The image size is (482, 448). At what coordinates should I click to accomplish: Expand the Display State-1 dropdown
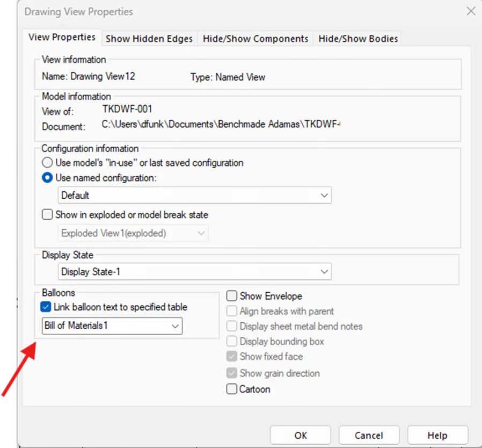click(324, 271)
